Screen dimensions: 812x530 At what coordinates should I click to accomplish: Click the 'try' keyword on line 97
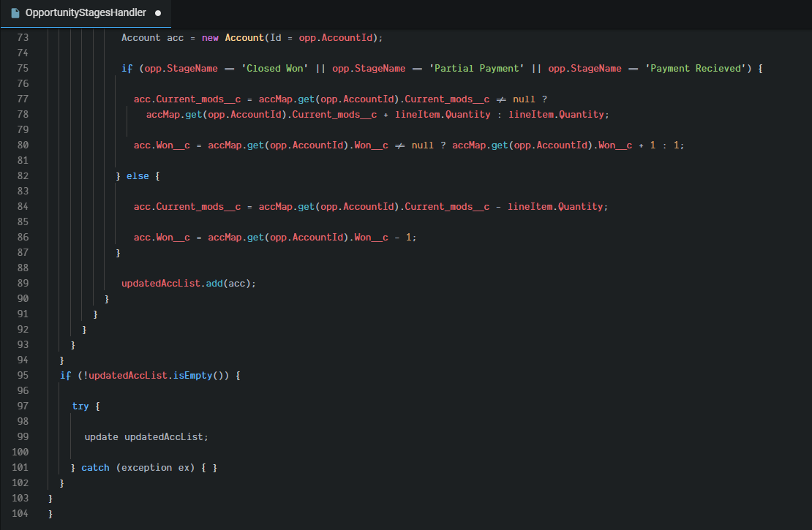click(x=80, y=406)
